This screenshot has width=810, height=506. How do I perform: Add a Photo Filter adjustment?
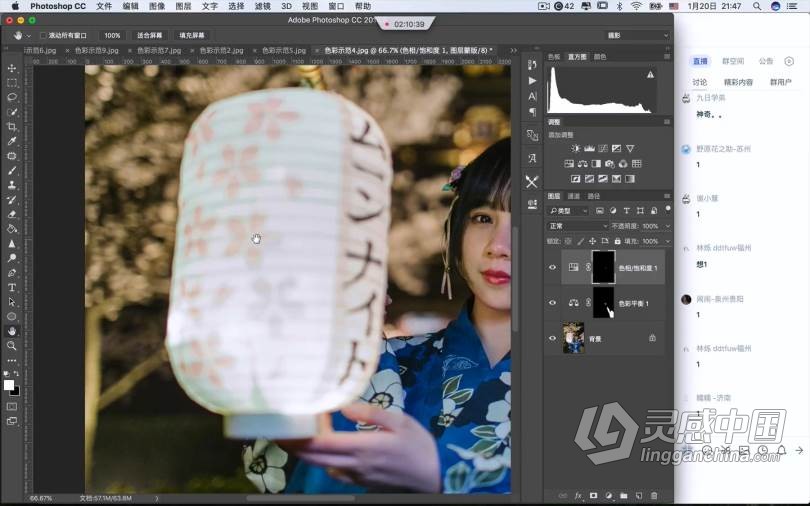610,164
